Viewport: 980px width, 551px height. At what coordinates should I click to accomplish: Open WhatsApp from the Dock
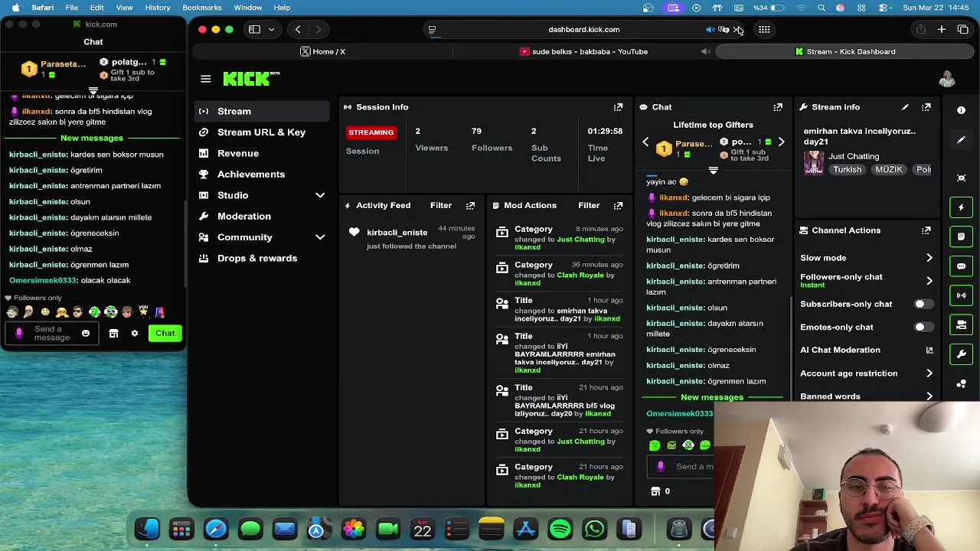(595, 529)
